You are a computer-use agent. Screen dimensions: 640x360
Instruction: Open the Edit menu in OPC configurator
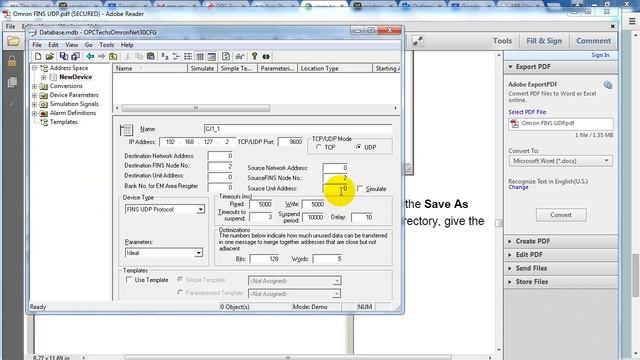coord(53,45)
